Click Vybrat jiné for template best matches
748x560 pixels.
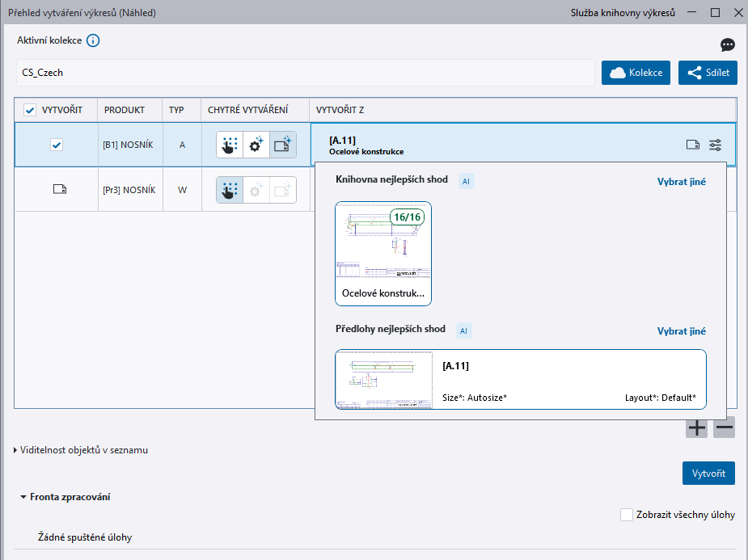coord(681,331)
